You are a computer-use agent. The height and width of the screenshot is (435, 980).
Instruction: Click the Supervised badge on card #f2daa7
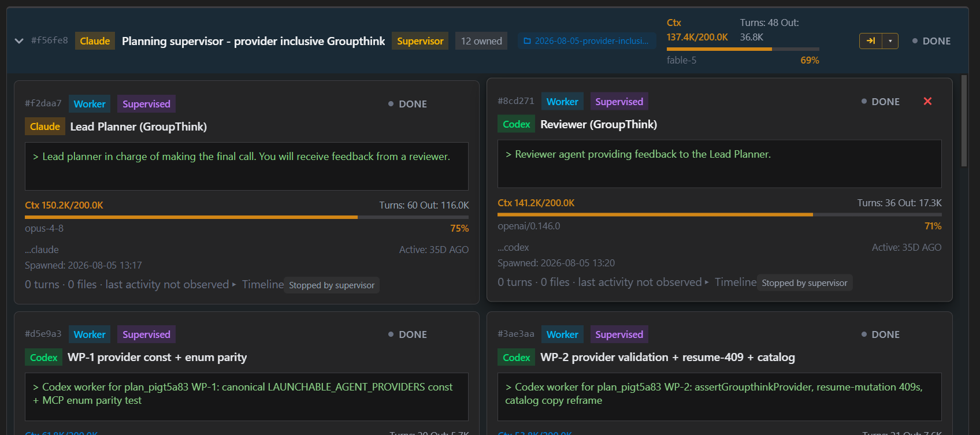146,104
